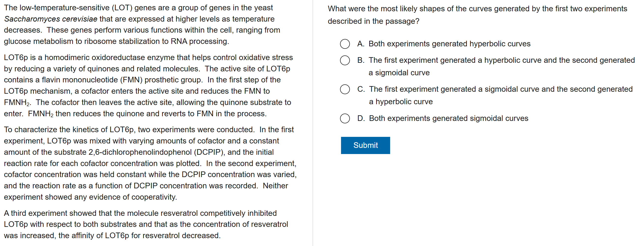Click the text "Both experiments generated sigmoidal curves"

[449, 118]
